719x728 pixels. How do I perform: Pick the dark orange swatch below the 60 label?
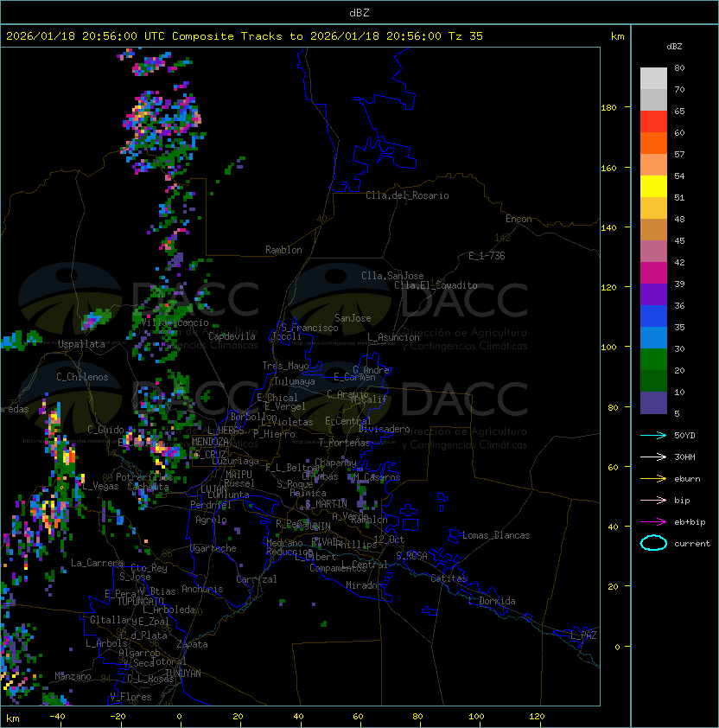click(x=653, y=143)
